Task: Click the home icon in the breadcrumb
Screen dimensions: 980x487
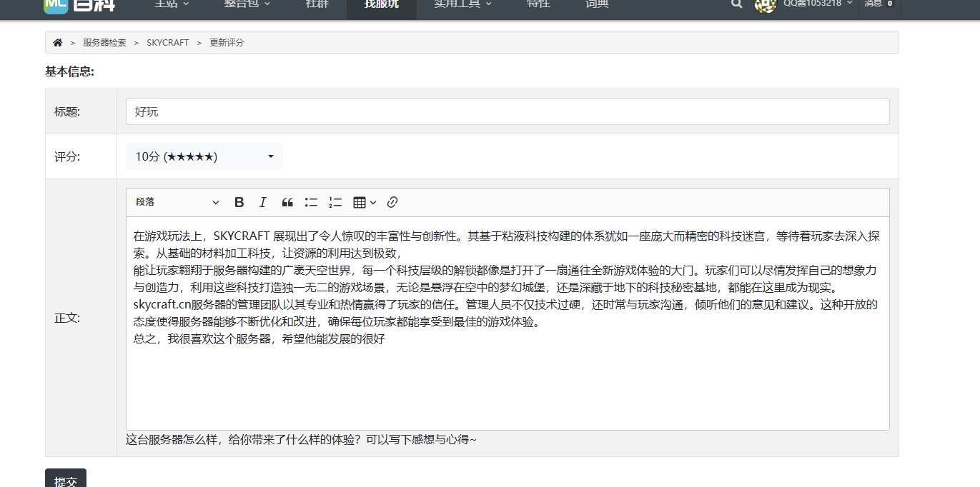Action: 58,43
